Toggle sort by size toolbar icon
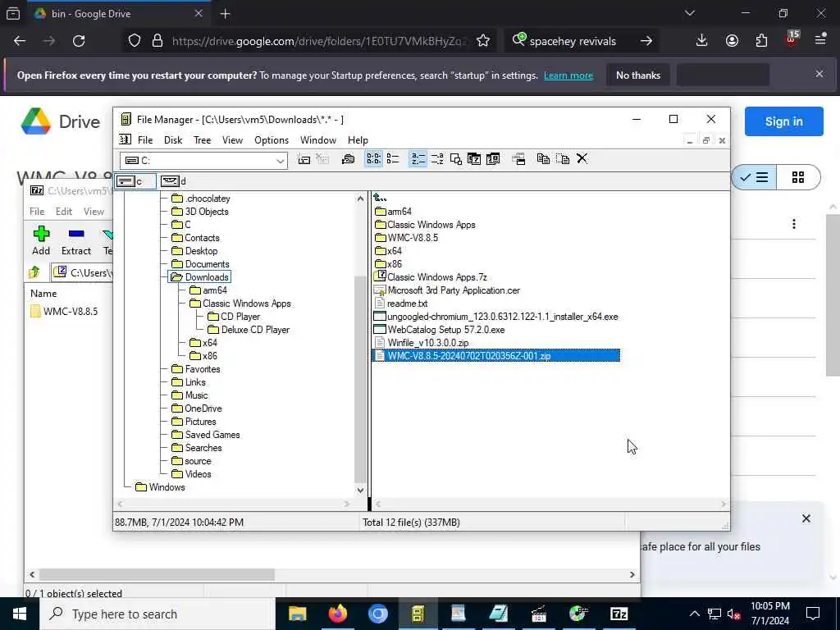Viewport: 840px width, 630px height. (x=456, y=159)
